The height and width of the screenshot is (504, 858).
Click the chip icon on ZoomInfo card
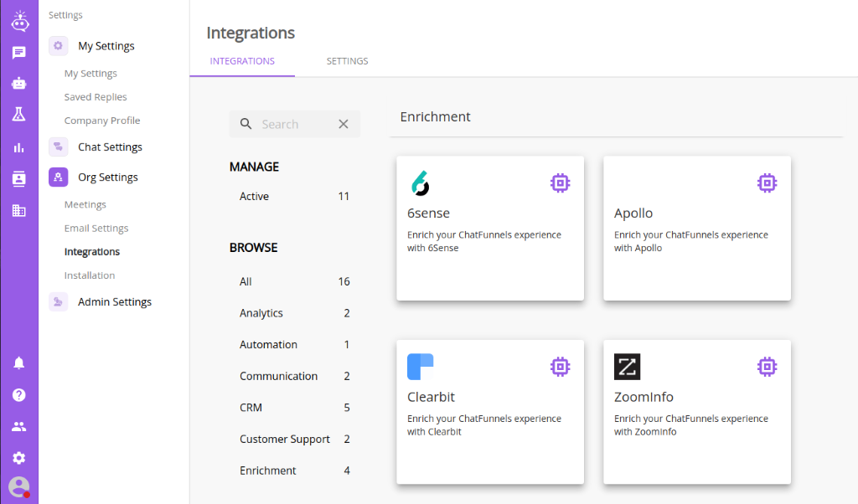click(768, 367)
